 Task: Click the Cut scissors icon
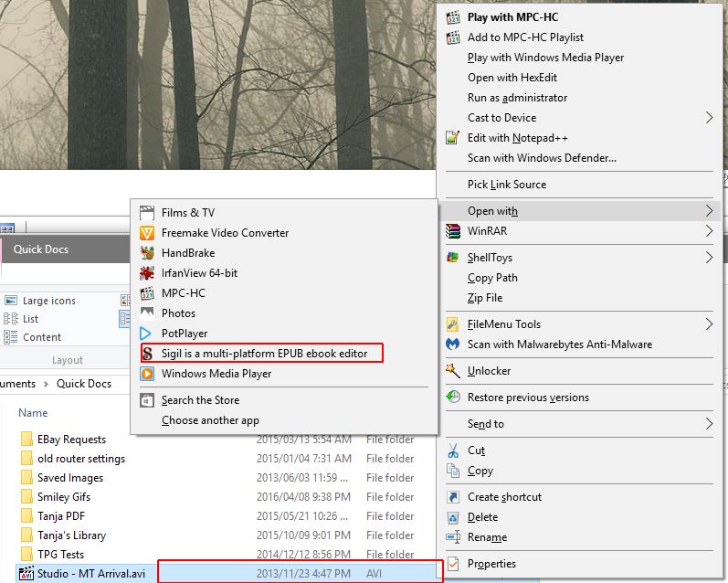(453, 450)
